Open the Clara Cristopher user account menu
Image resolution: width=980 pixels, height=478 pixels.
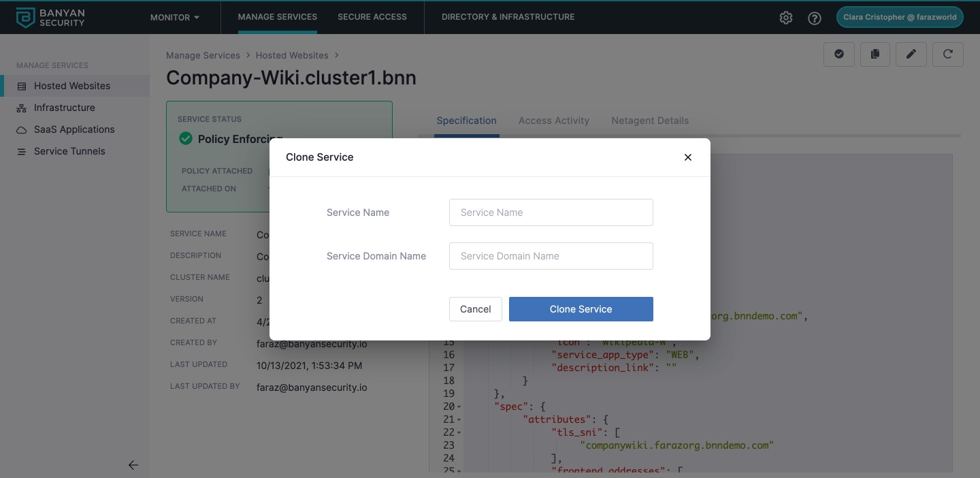899,18
